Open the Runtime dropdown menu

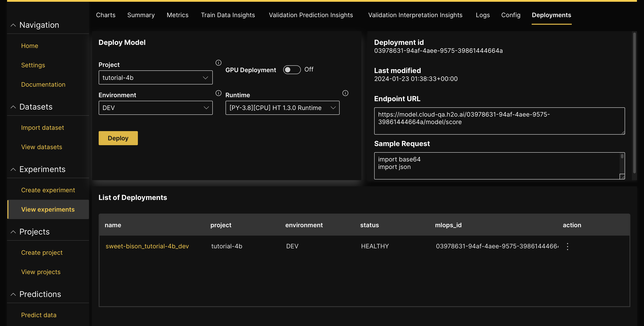pos(282,108)
